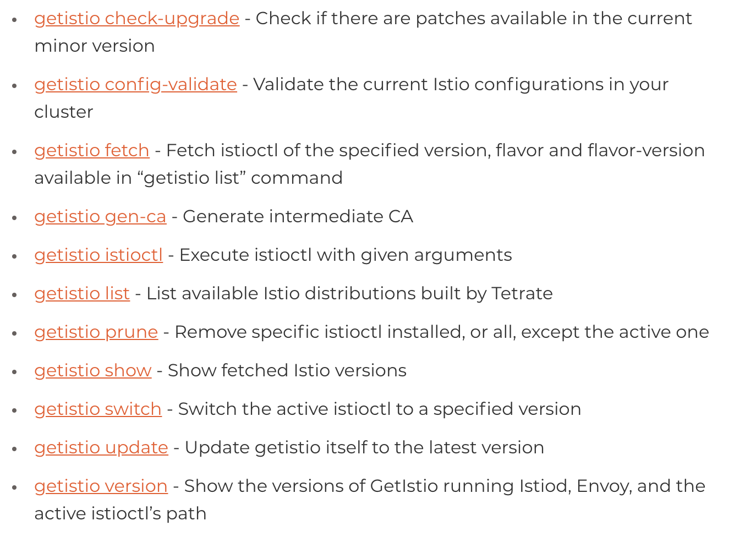Click the getistio istioctl link

[x=98, y=255]
